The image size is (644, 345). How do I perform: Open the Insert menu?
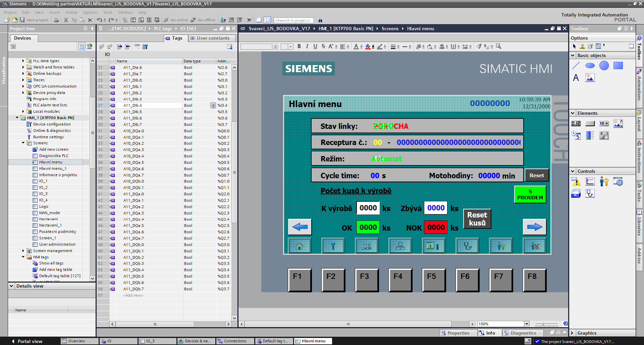pos(54,12)
